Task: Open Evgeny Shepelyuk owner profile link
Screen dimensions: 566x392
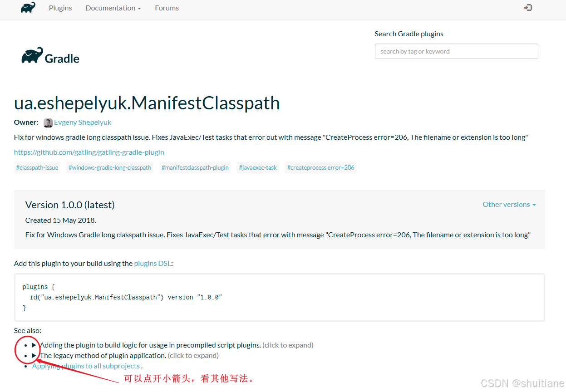Action: (83, 122)
